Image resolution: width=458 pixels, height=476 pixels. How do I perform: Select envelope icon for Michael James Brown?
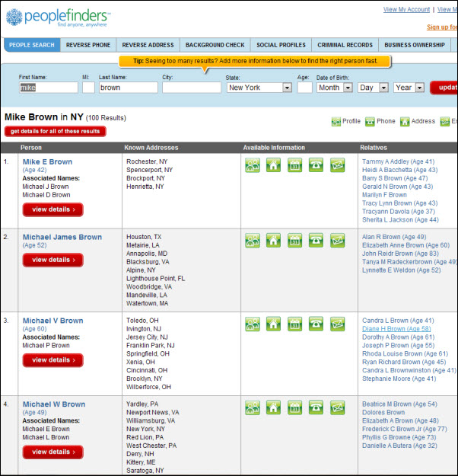coord(338,241)
